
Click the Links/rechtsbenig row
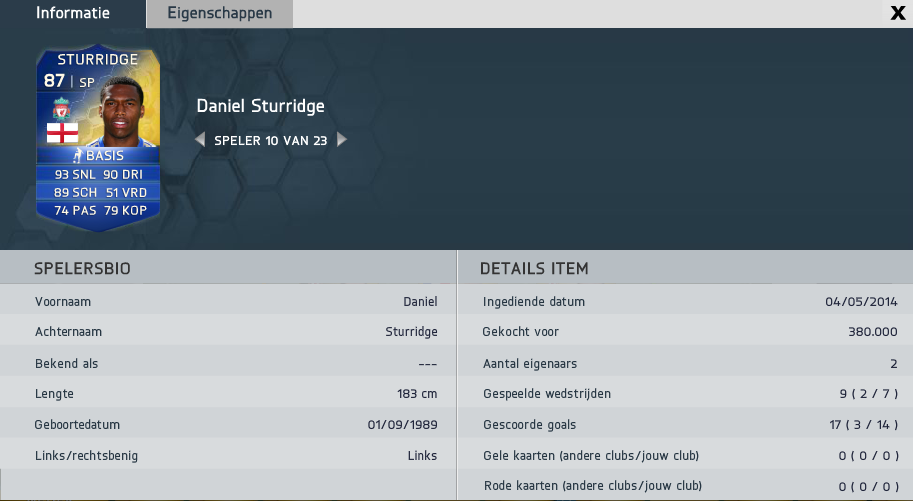click(228, 456)
